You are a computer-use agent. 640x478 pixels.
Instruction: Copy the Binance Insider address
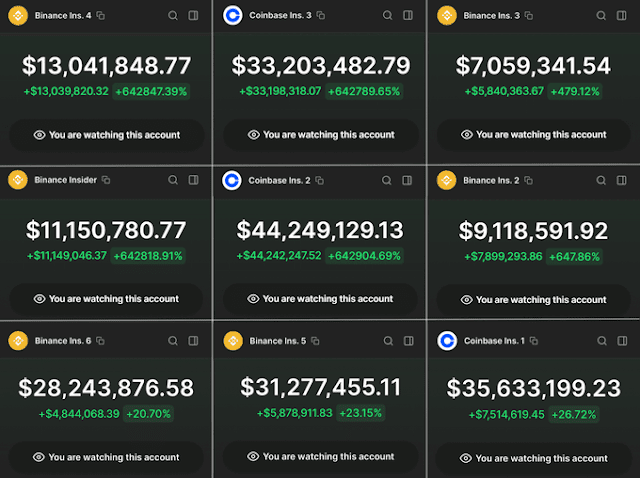[106, 180]
